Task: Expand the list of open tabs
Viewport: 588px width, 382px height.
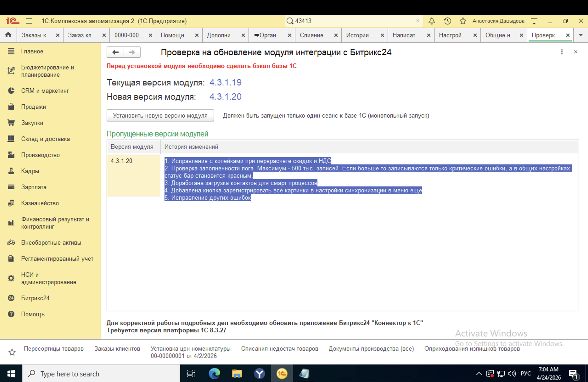Action: [581, 35]
